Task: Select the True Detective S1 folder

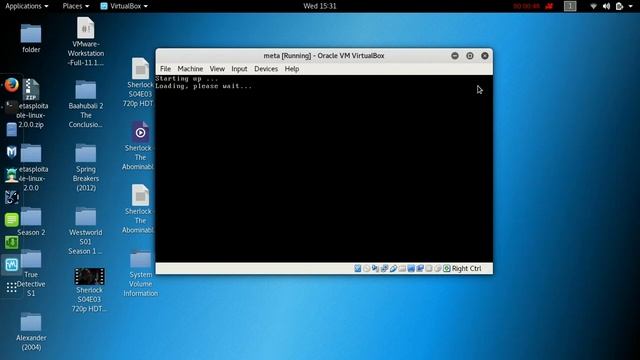Action: [31, 273]
